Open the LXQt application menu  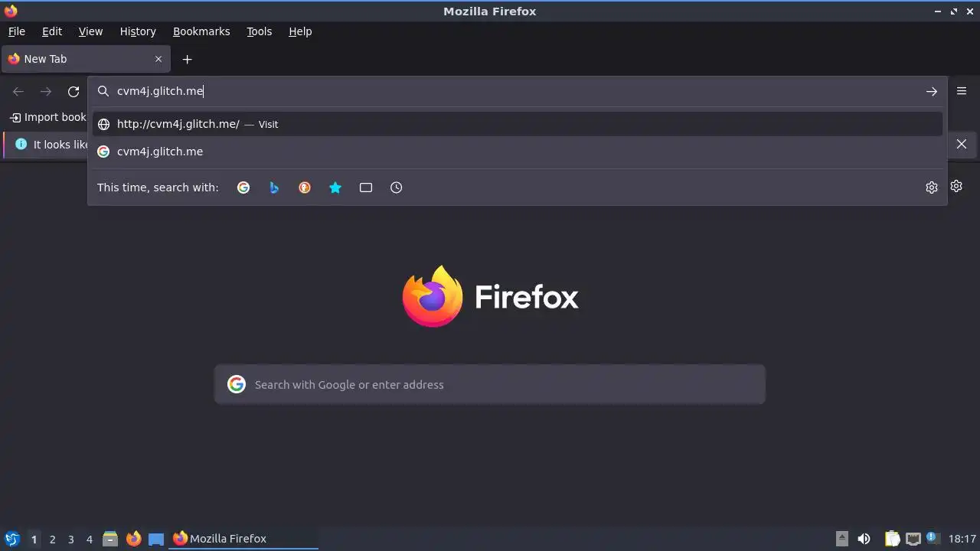coord(11,539)
